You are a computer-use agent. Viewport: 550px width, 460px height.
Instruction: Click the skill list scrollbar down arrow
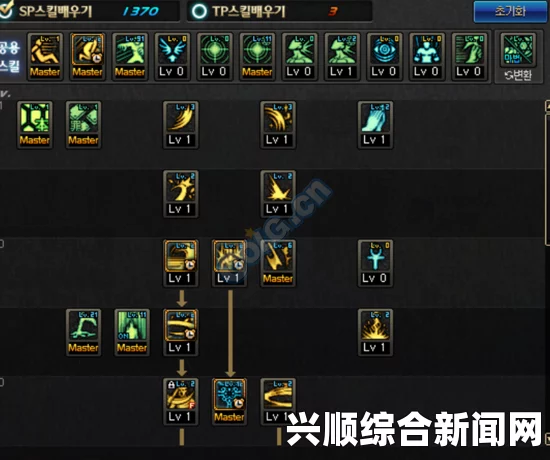(x=547, y=439)
